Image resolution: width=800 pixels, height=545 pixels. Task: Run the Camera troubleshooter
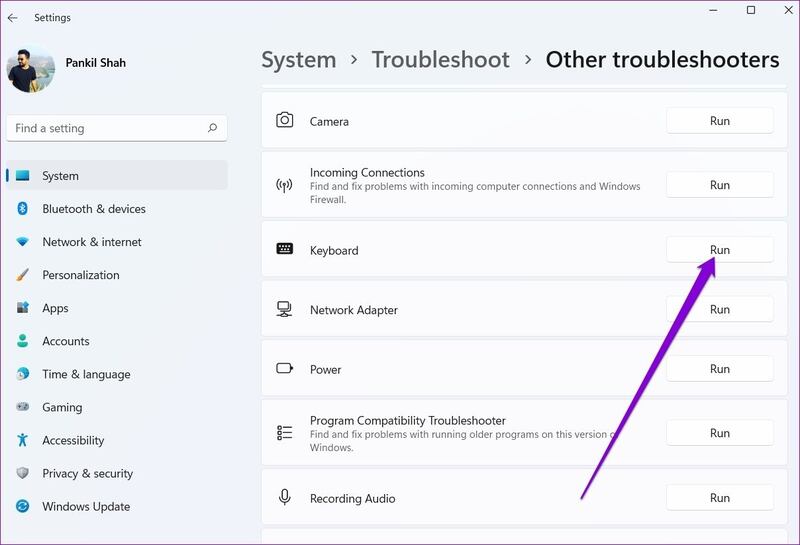click(719, 121)
